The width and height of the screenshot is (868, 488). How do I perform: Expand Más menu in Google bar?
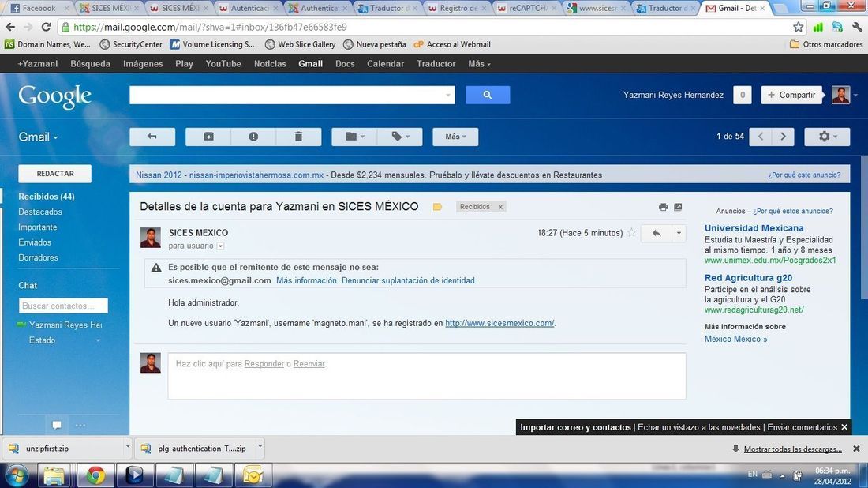[x=480, y=64]
